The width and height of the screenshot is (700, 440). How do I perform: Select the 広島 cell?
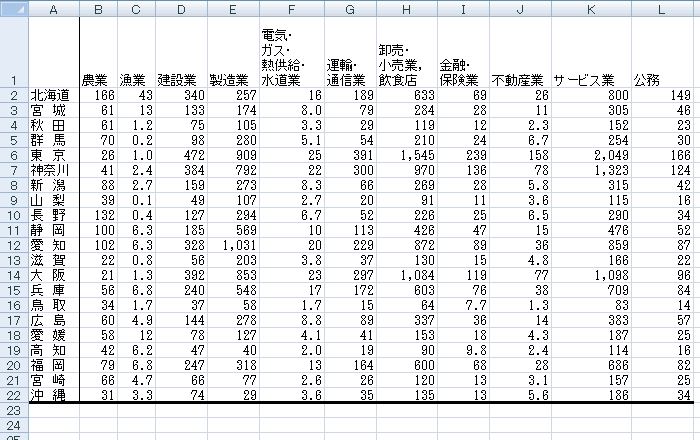point(54,320)
